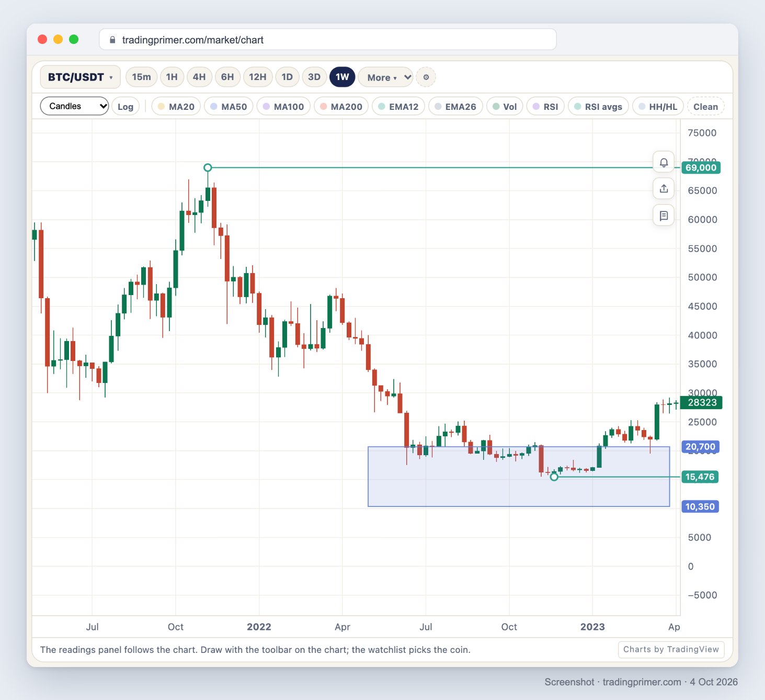The height and width of the screenshot is (700, 765).
Task: Enable the MA200 overlay
Action: click(341, 107)
